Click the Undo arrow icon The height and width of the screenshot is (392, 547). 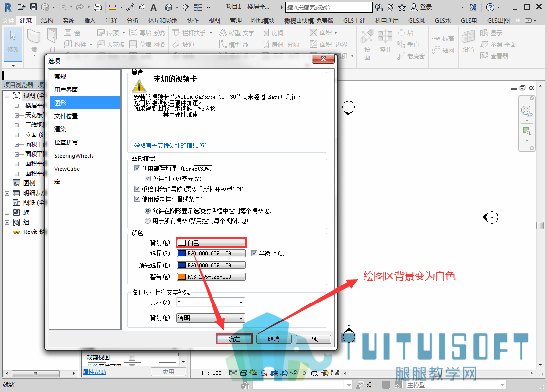point(63,7)
